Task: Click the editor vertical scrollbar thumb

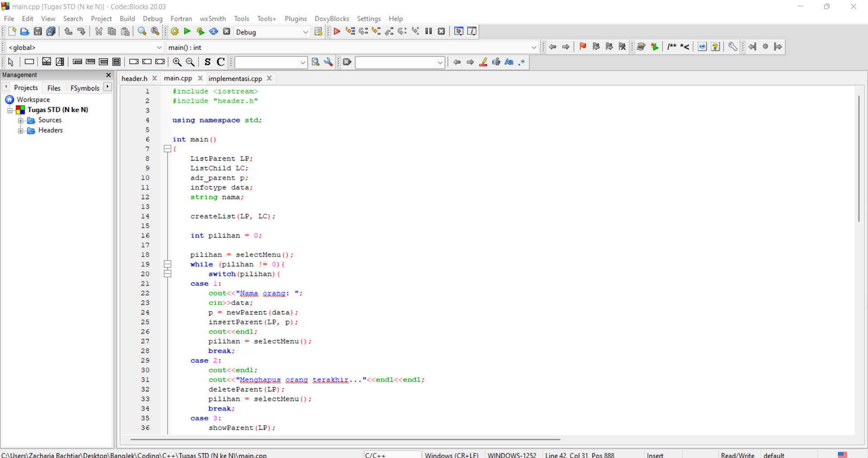Action: pyautogui.click(x=859, y=158)
